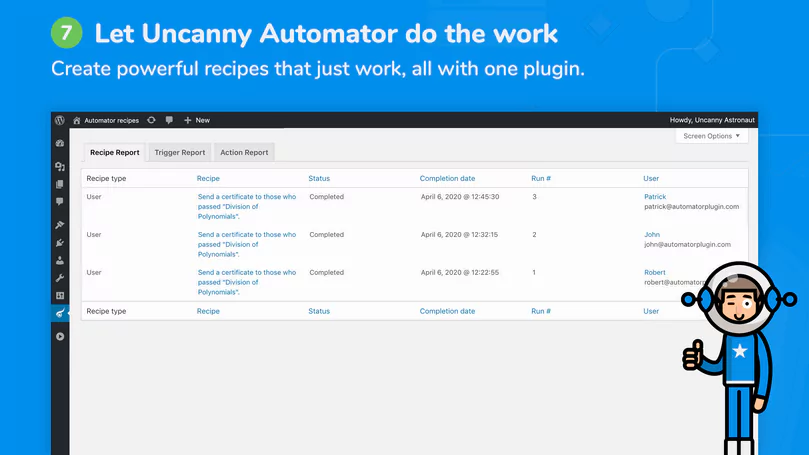Open the Automator sidebar icon

pyautogui.click(x=60, y=313)
